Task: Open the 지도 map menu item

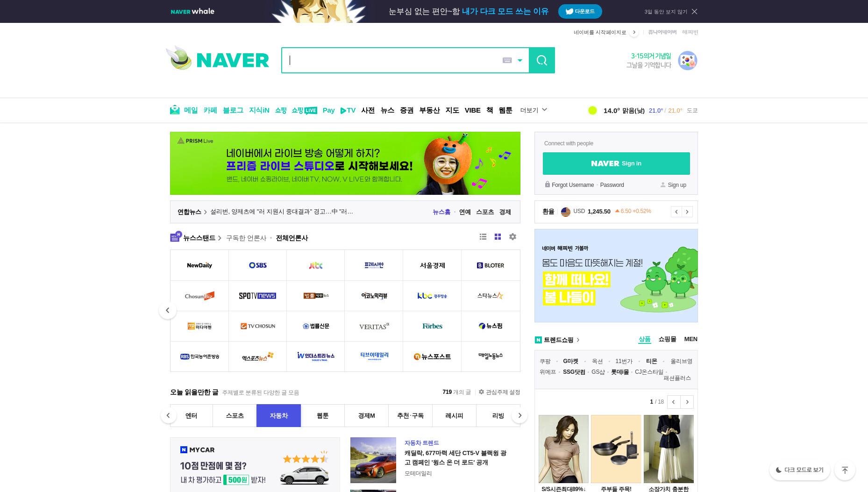Action: (452, 110)
